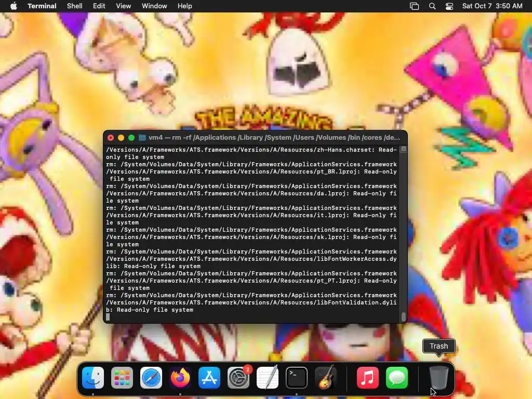Close the Terminal window
The width and height of the screenshot is (532, 399).
click(x=111, y=138)
